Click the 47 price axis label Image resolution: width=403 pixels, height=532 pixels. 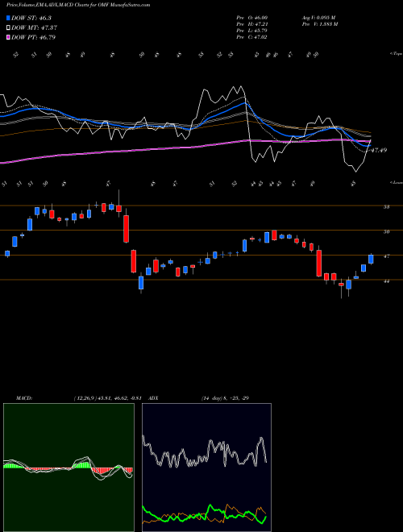[x=386, y=256]
